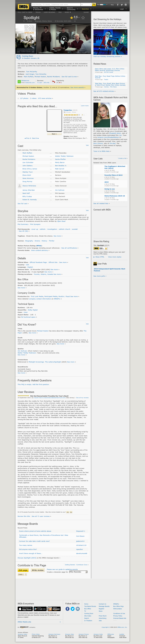Click the empty star to rate Spotlight

(83, 18)
